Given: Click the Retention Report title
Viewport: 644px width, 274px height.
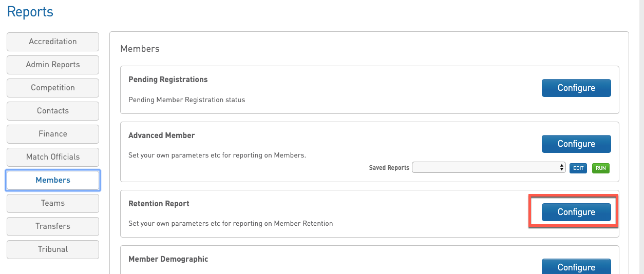Looking at the screenshot, I should click(x=159, y=204).
